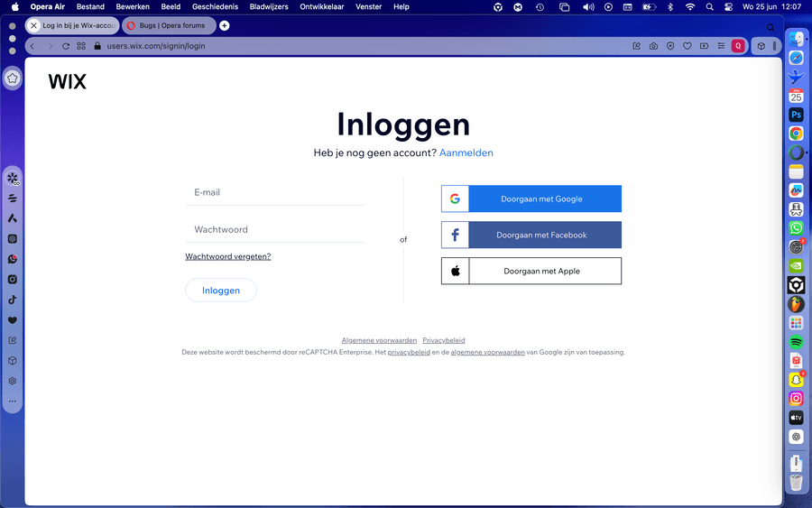
Task: Continue with Doorgaan met Google
Action: (531, 199)
